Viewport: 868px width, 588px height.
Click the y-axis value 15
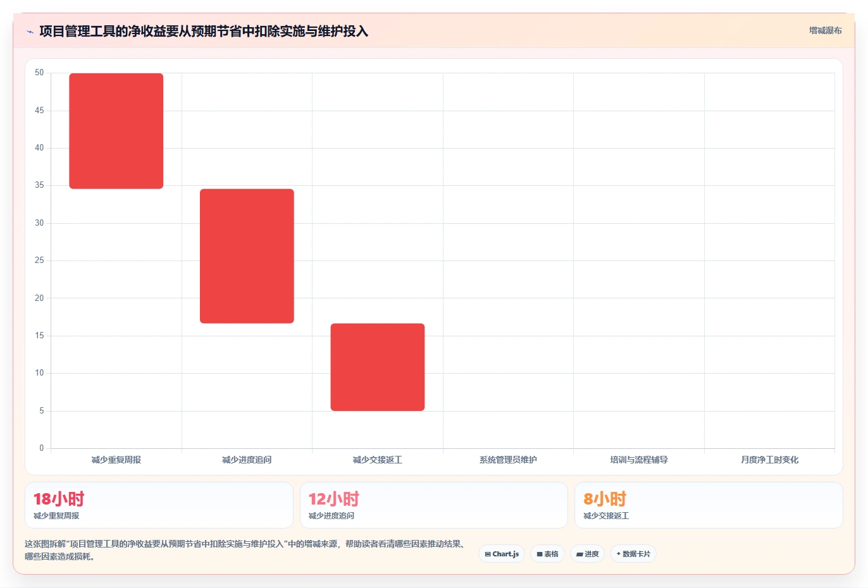[x=39, y=336]
